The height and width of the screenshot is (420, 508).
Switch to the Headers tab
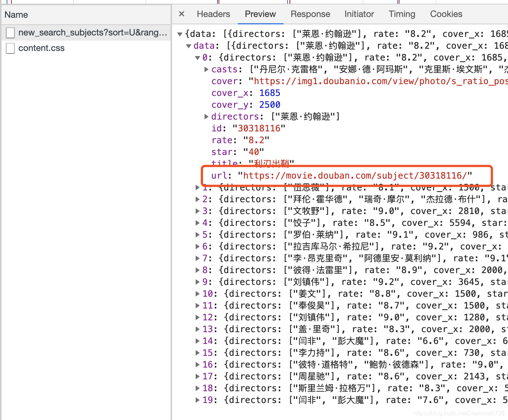(x=213, y=14)
